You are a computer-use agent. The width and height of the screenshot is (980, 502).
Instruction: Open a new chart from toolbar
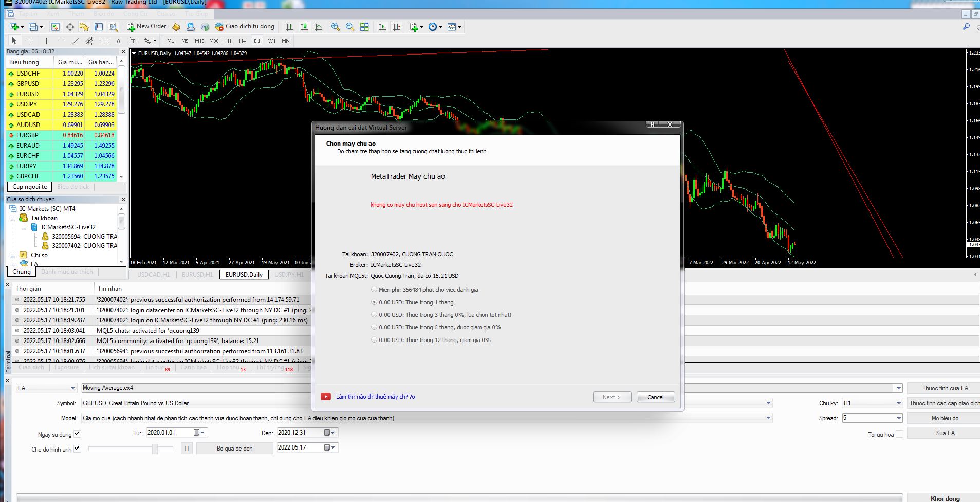(x=14, y=27)
